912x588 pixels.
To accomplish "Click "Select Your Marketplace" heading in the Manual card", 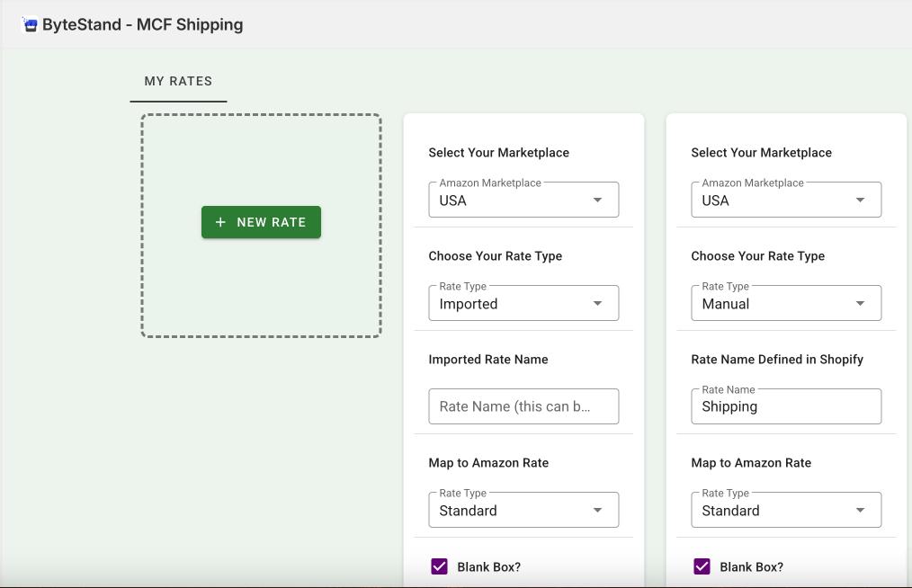I will tap(762, 152).
